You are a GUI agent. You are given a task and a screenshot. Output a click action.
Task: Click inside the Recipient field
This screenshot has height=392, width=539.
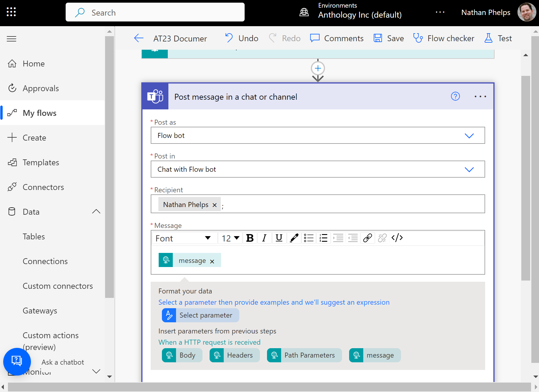point(318,204)
